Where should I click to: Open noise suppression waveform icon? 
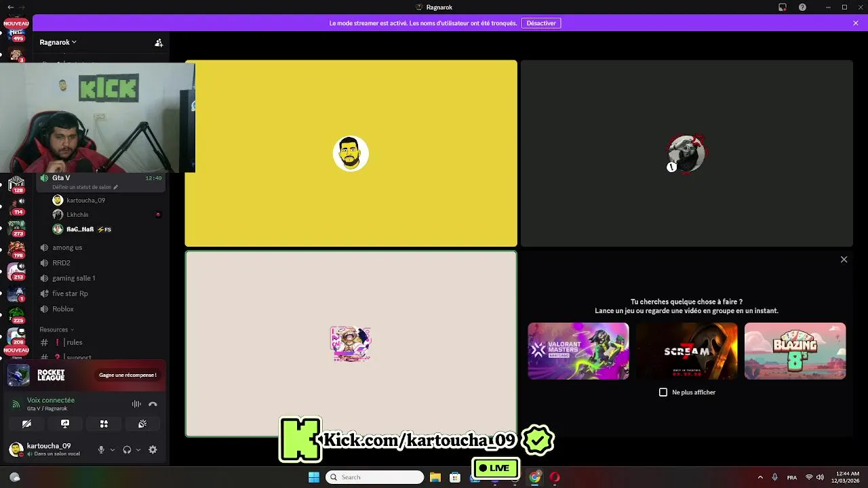[136, 404]
